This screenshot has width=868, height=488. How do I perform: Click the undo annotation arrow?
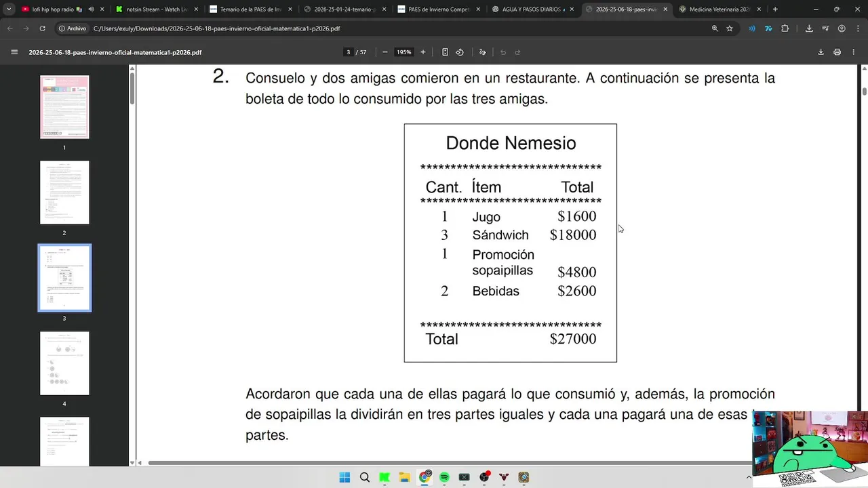pyautogui.click(x=503, y=52)
